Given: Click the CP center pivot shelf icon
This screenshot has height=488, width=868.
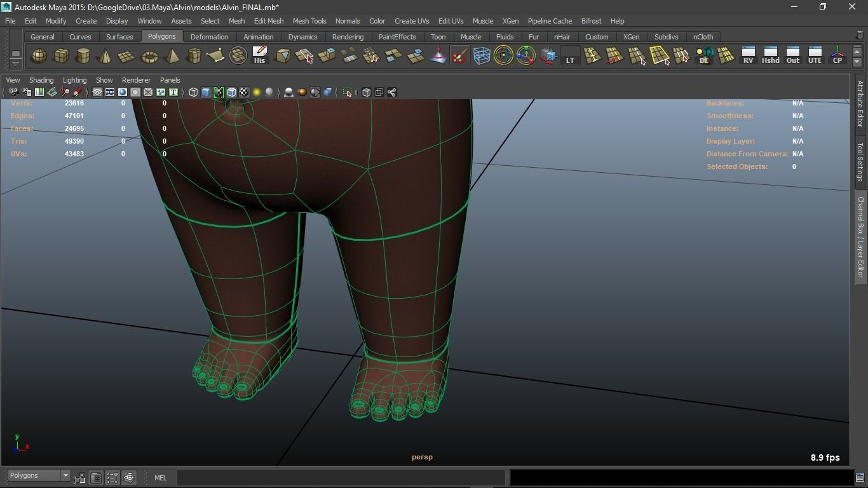Looking at the screenshot, I should click(837, 56).
